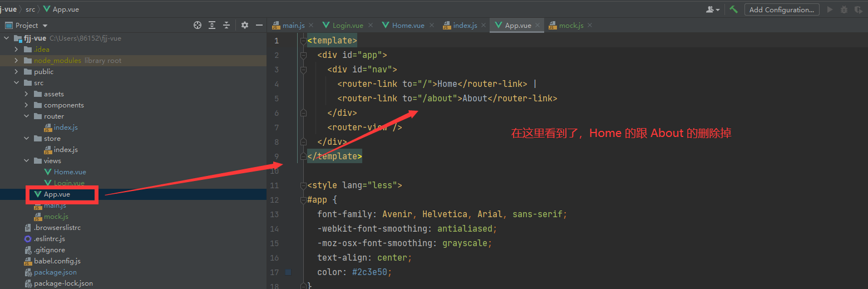Hide the Project tool window
The image size is (868, 289).
pyautogui.click(x=259, y=25)
